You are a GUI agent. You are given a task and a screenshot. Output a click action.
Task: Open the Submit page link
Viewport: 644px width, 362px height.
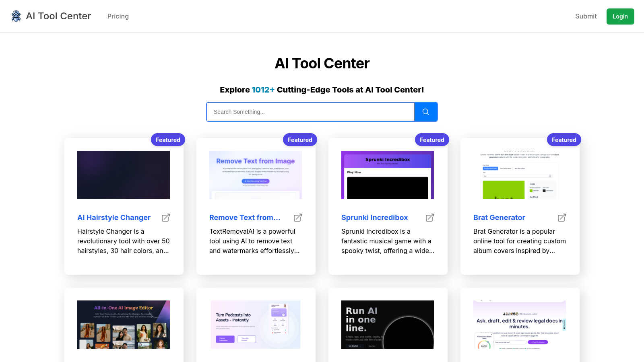(586, 16)
